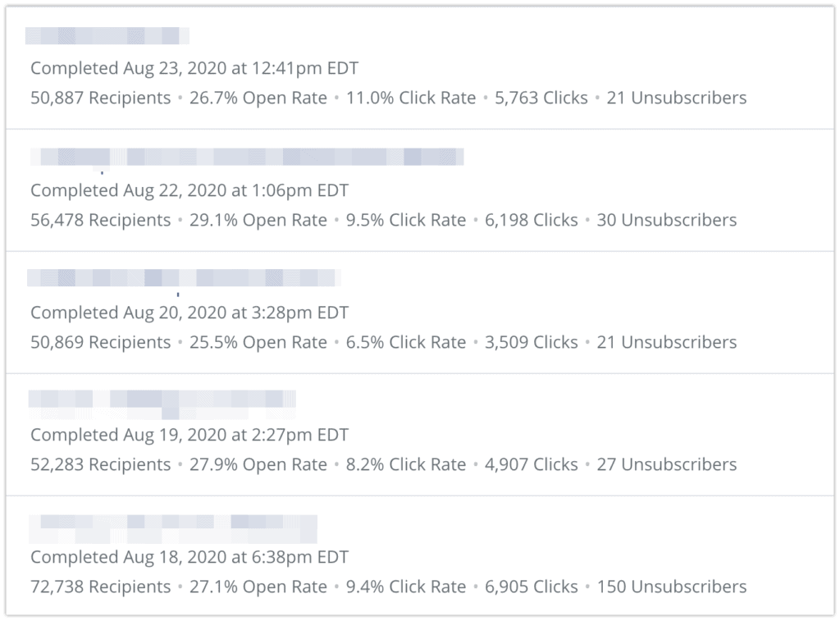Select the 11.0% Click Rate figure
Viewport: 840px width, 621px height.
tap(410, 98)
